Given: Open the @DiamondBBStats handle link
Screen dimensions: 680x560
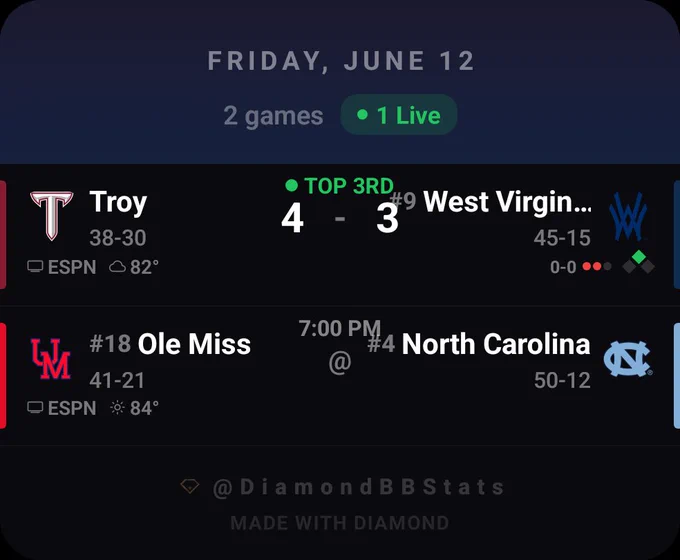Looking at the screenshot, I should 358,487.
